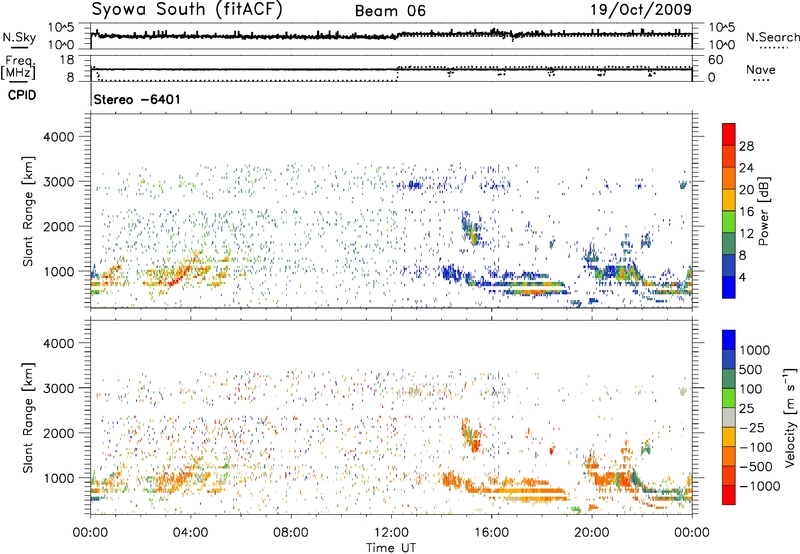Screen dimensions: 800x554
Task: Click the '4' Power colorbar tick
Action: (x=742, y=278)
